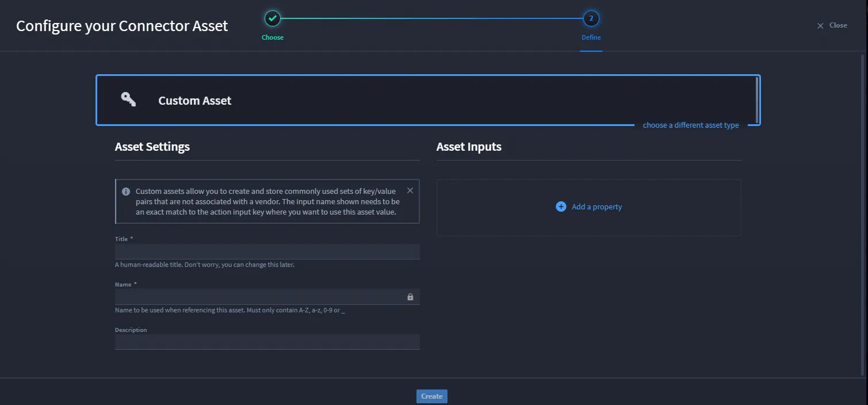Click the human-readable title hint text
This screenshot has height=405, width=868.
(x=205, y=265)
